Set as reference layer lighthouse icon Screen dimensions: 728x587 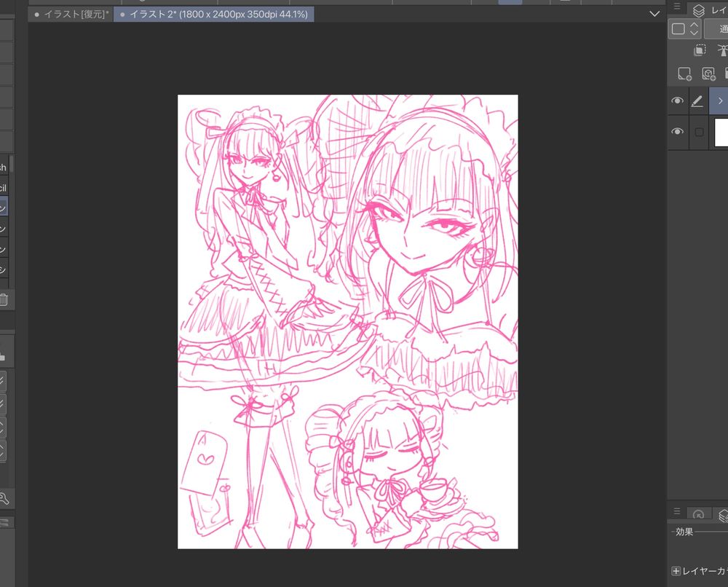tap(722, 50)
